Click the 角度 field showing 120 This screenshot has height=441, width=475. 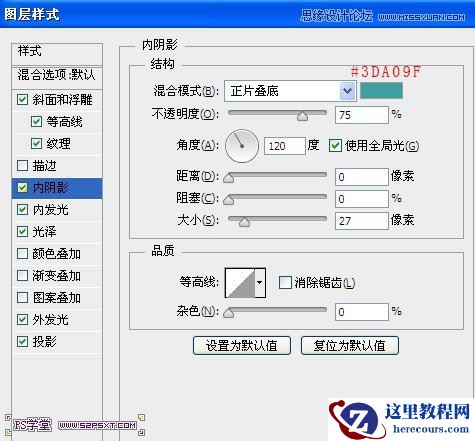285,146
